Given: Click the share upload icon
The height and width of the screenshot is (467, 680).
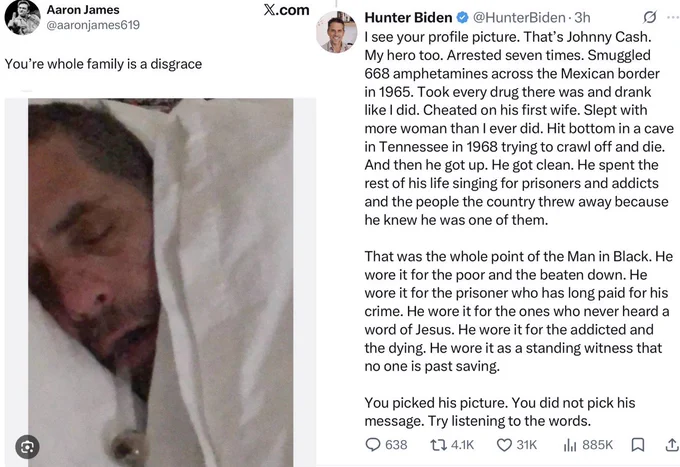Looking at the screenshot, I should click(672, 444).
